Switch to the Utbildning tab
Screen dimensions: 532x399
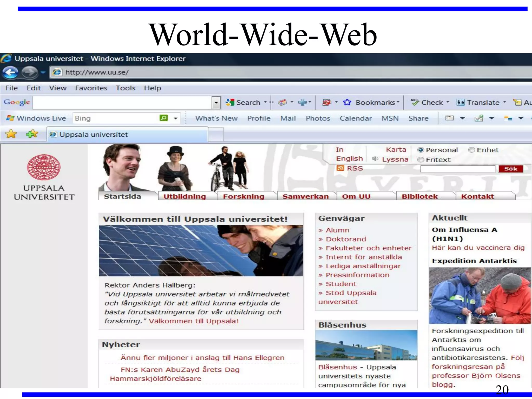click(187, 196)
